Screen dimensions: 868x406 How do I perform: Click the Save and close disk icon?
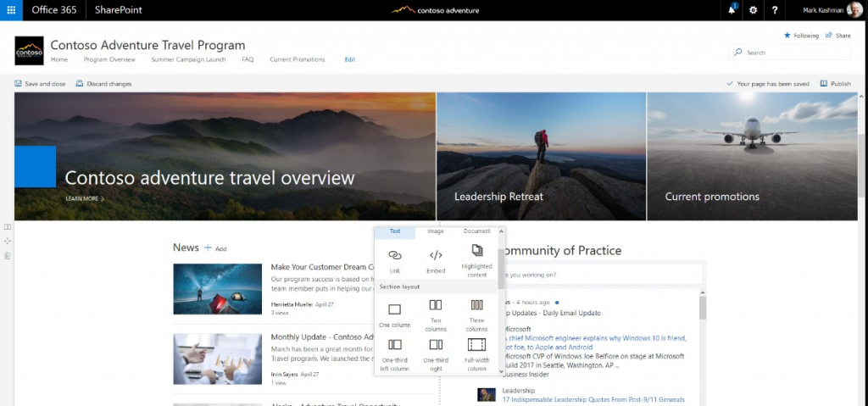click(18, 84)
